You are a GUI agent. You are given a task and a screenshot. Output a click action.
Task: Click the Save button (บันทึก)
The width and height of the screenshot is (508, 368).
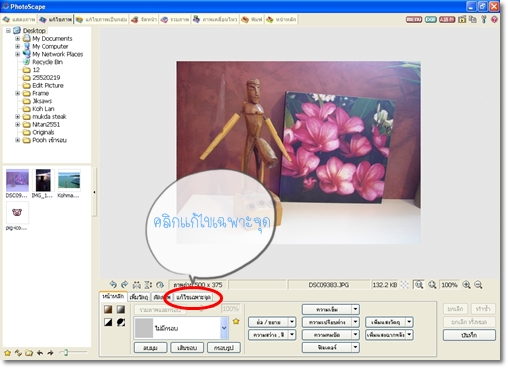(469, 335)
